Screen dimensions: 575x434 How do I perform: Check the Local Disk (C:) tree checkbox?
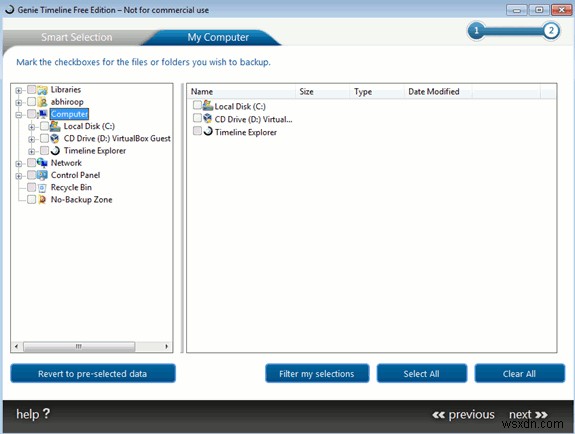[x=44, y=126]
